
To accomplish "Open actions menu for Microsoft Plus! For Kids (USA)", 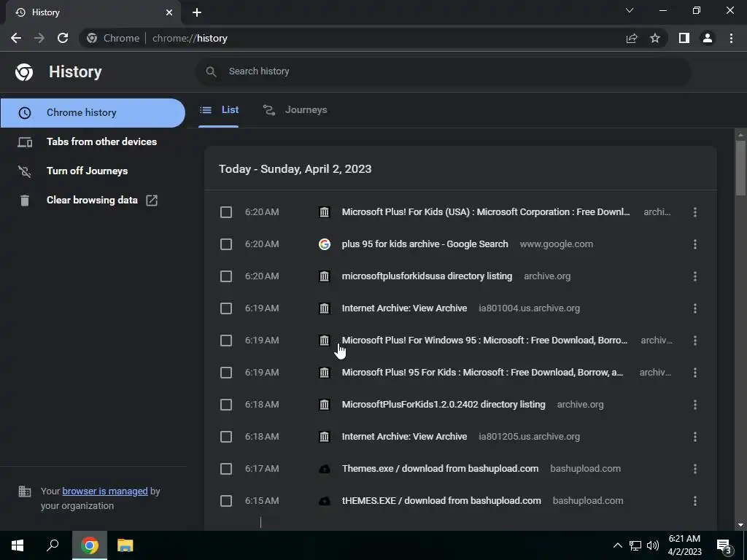I will point(695,212).
